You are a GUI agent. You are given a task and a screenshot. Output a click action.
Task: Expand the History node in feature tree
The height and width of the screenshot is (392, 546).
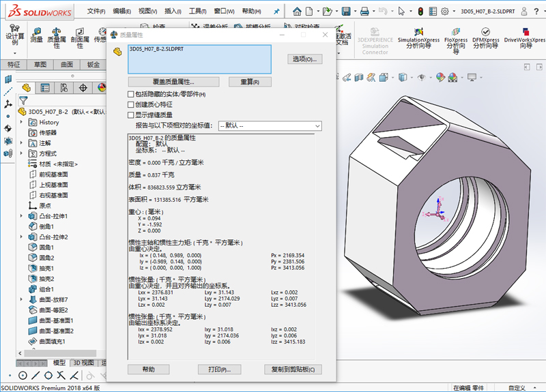pos(23,122)
